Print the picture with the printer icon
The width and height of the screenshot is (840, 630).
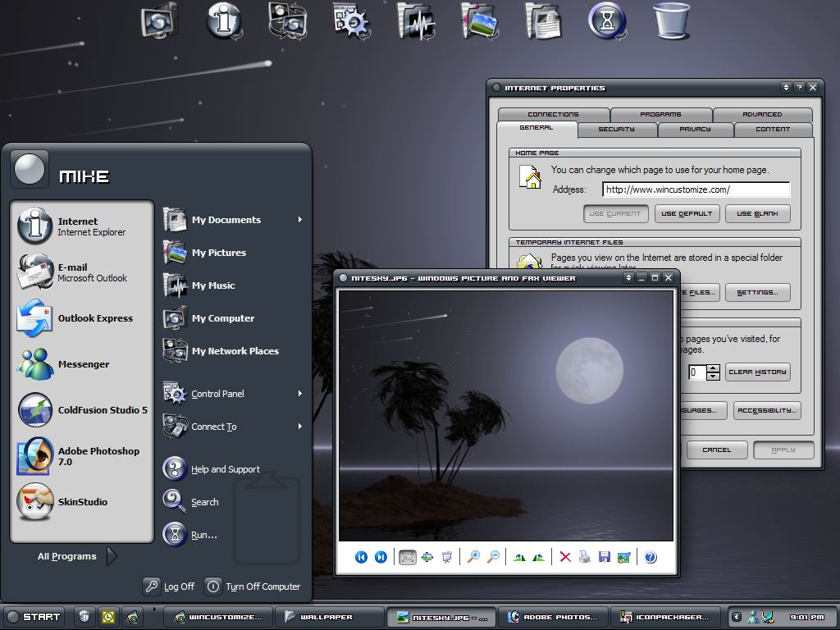coord(585,557)
